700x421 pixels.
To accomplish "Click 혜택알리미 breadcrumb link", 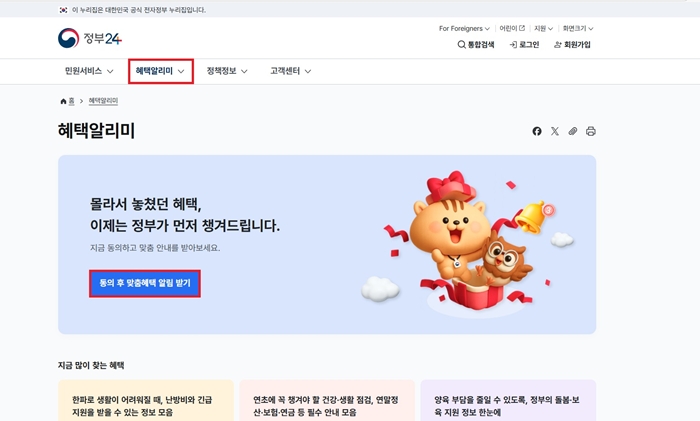I will pyautogui.click(x=103, y=101).
